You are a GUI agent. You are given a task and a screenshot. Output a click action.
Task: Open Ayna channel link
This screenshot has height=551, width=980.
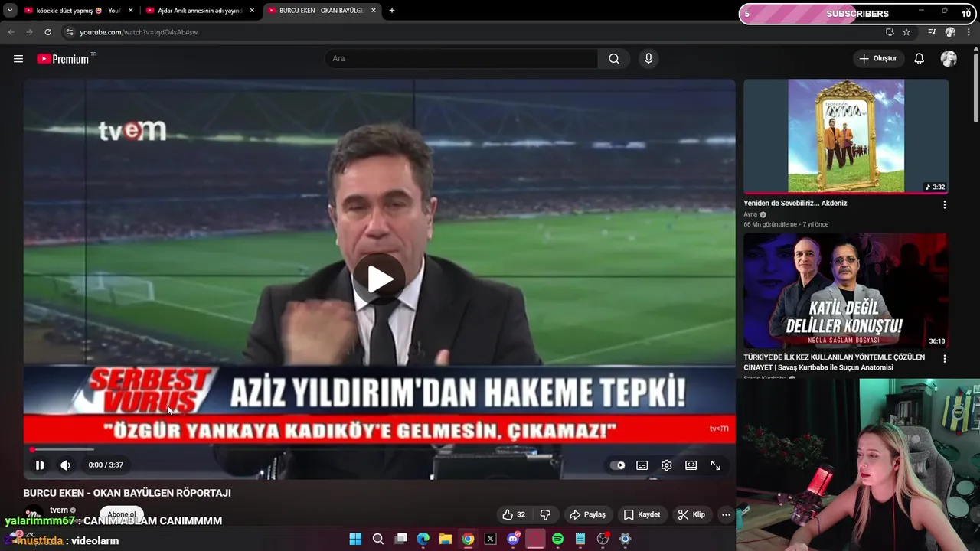(750, 214)
